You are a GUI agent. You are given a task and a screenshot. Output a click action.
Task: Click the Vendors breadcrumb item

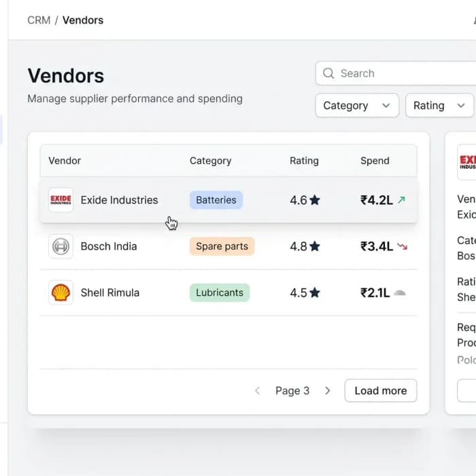point(83,20)
